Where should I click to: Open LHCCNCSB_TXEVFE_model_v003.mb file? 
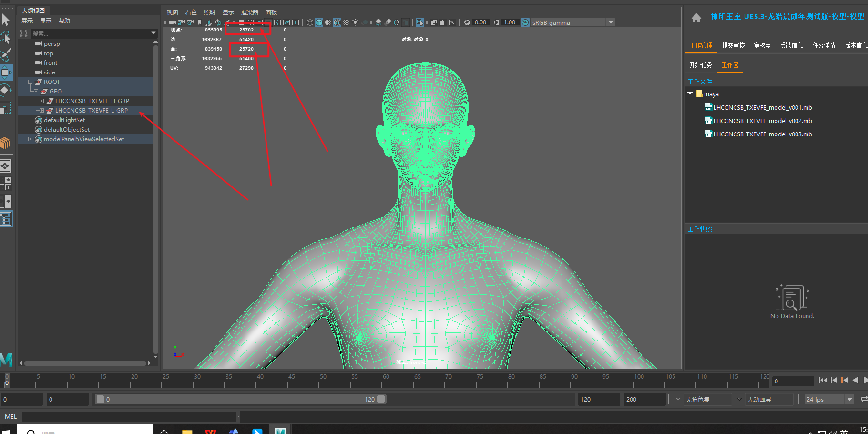pos(762,134)
